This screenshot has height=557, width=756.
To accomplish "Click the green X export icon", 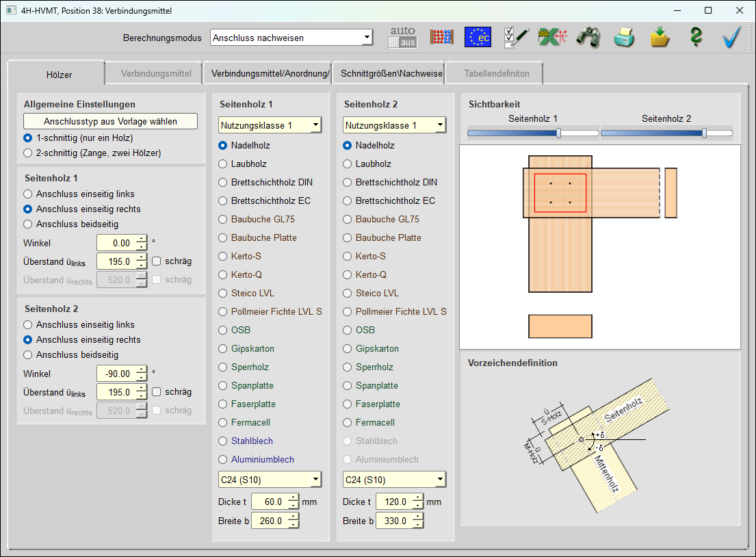I will (551, 37).
